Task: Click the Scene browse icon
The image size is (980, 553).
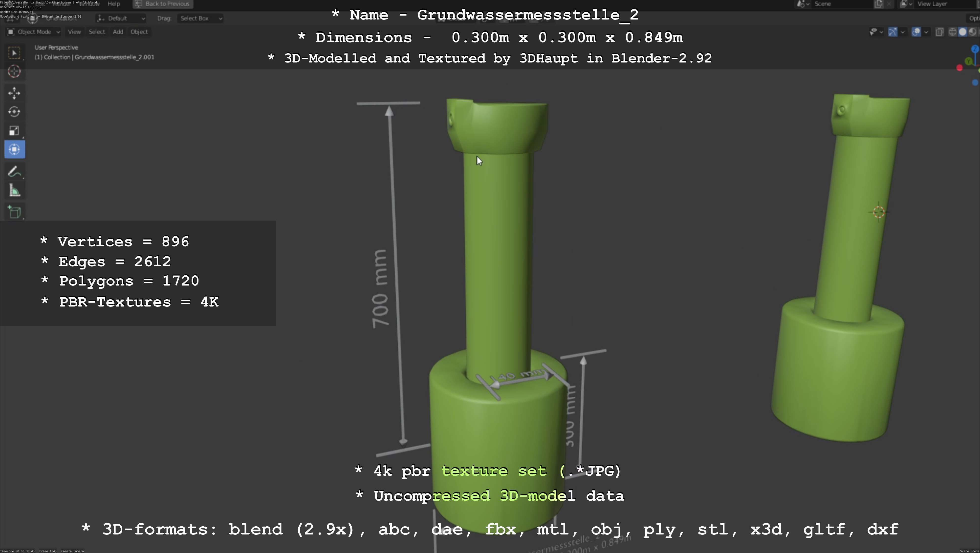Action: (803, 4)
